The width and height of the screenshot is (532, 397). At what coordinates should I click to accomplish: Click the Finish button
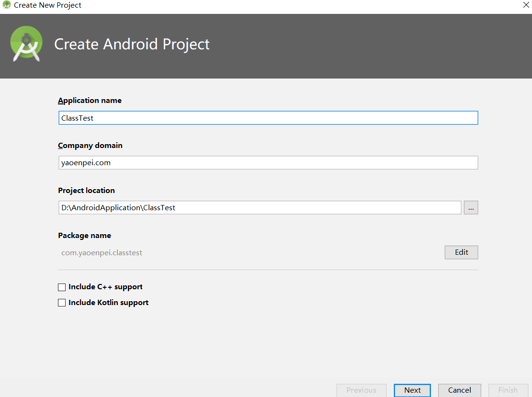coord(508,390)
